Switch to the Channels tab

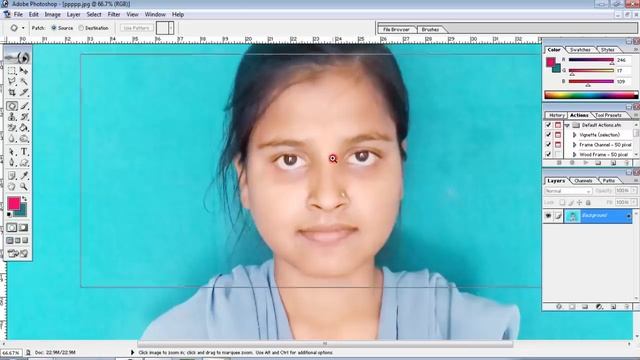(x=583, y=180)
